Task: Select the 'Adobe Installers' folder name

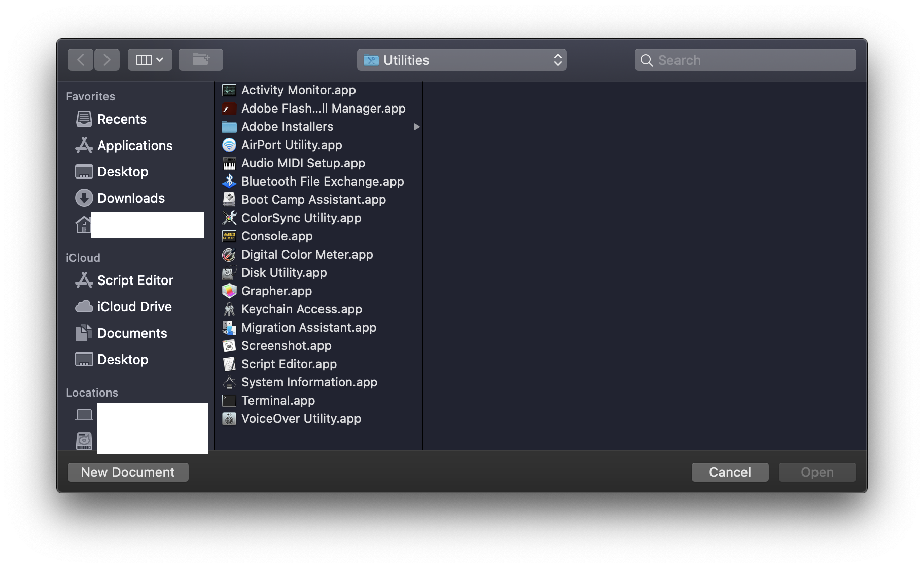Action: 288,127
